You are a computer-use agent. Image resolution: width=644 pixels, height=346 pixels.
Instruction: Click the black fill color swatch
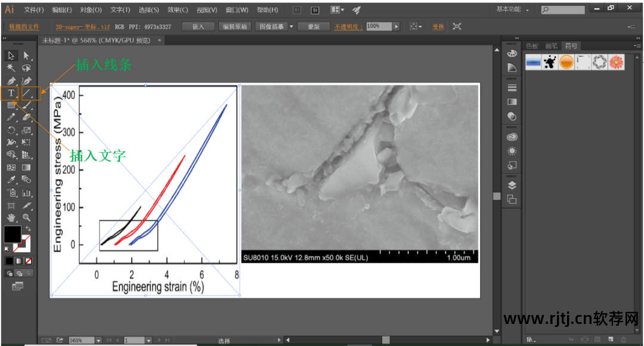(x=13, y=234)
